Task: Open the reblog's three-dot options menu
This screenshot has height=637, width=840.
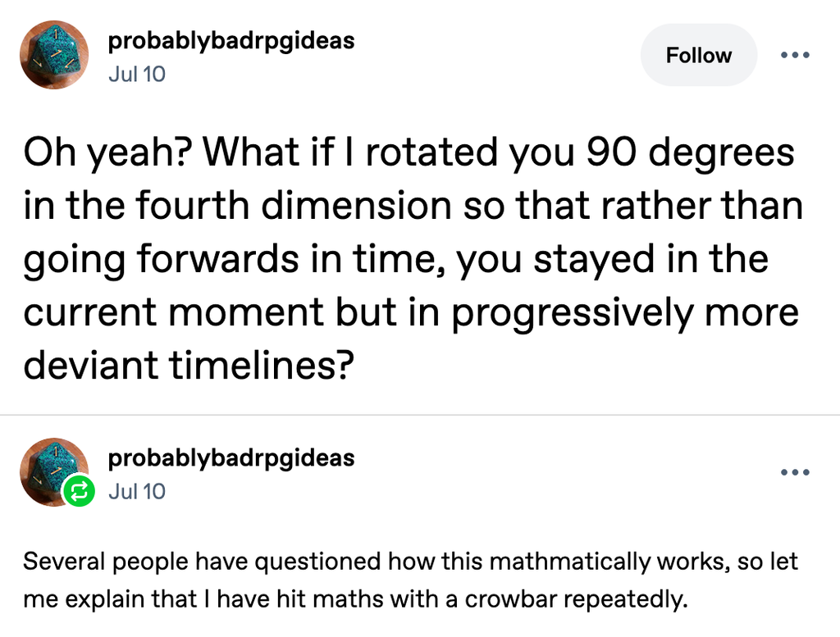Action: [795, 472]
